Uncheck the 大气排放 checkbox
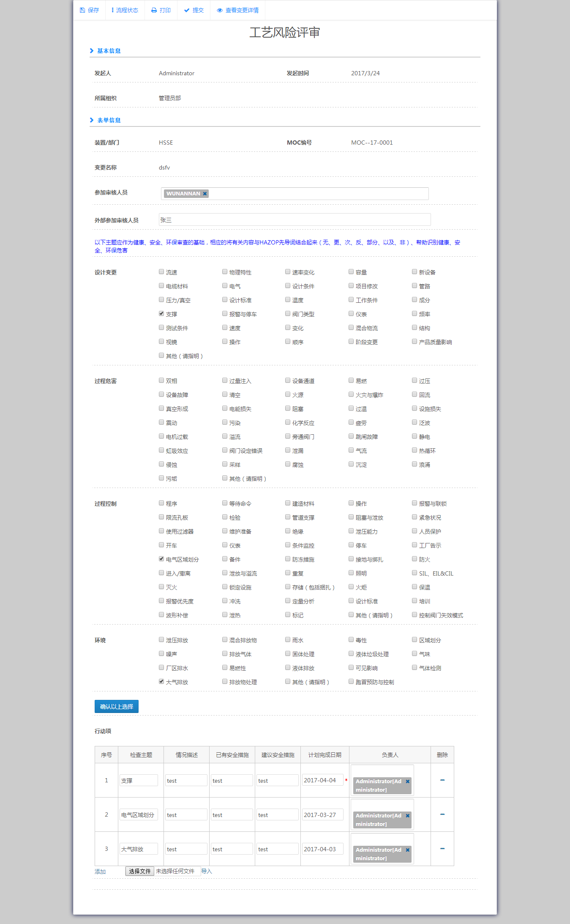This screenshot has width=570, height=924. click(x=161, y=681)
